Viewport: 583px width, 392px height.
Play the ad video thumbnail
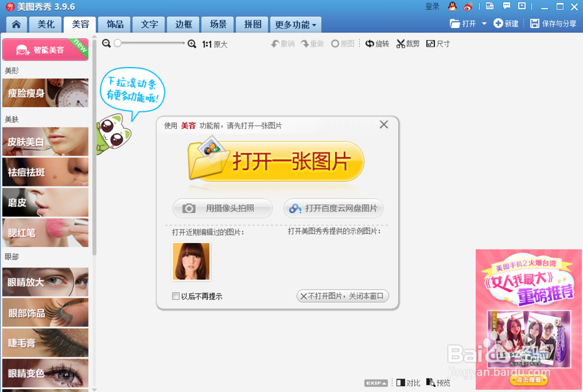pyautogui.click(x=529, y=339)
